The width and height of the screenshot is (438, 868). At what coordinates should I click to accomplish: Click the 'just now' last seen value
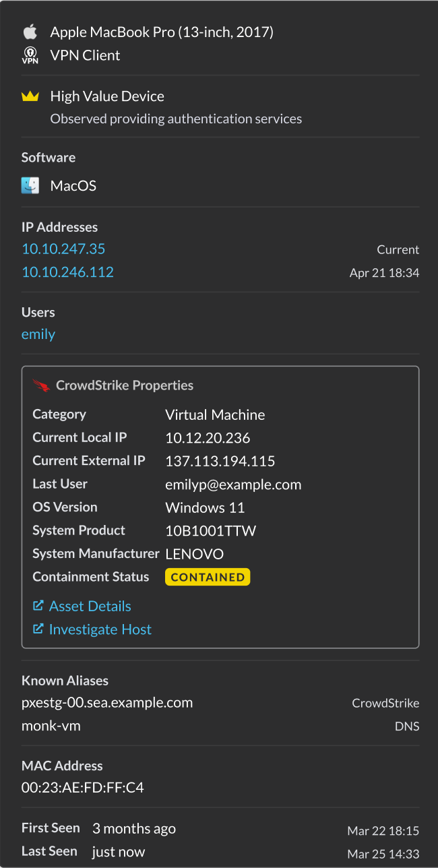pos(119,852)
